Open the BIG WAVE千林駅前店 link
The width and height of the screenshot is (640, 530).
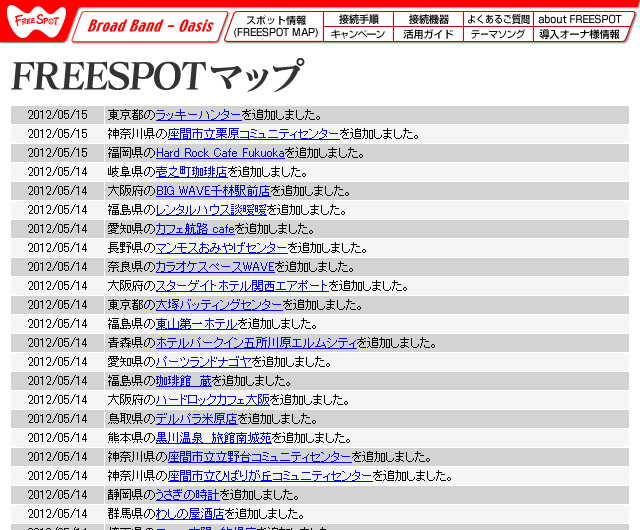pos(213,191)
